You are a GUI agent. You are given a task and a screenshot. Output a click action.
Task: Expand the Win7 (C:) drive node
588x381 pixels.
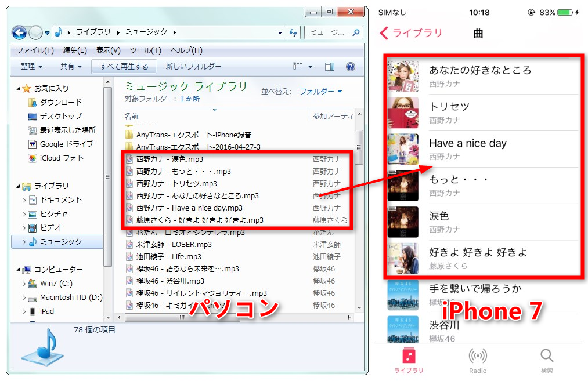(x=24, y=284)
